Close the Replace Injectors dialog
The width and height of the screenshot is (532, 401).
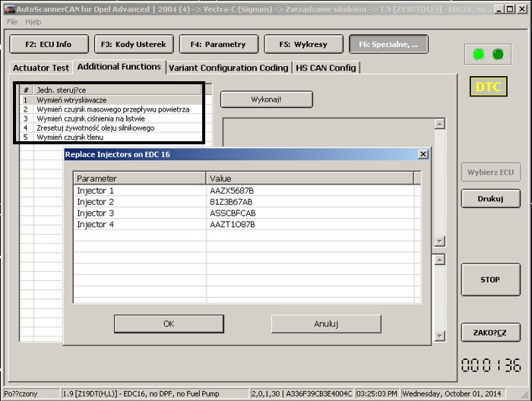pos(423,154)
